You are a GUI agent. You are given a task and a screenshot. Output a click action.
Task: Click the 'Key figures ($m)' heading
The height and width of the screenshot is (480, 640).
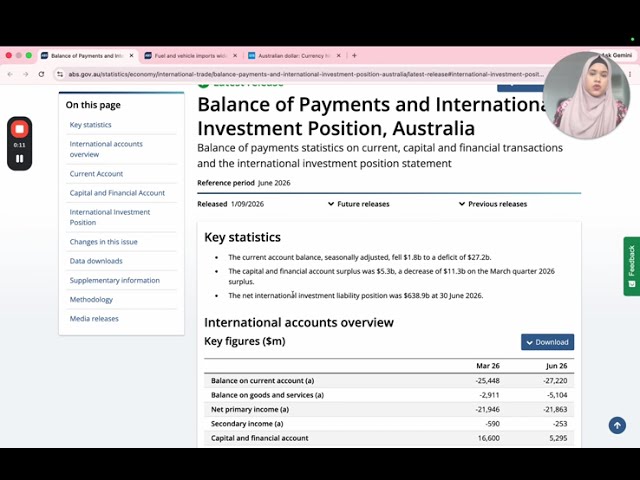[244, 341]
